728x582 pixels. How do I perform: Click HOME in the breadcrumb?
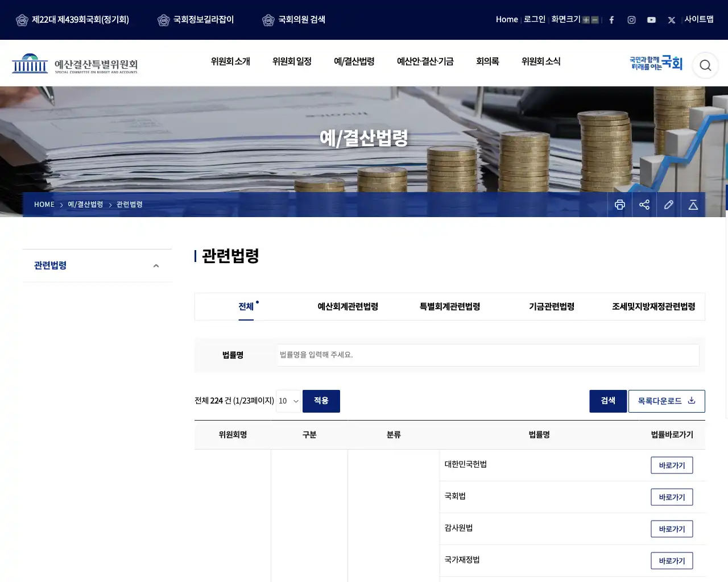point(44,205)
